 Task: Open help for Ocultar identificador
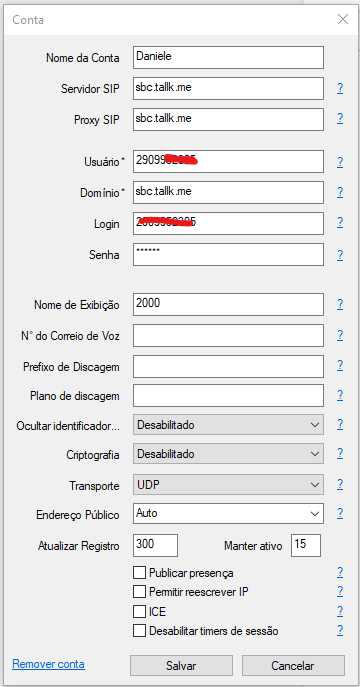[x=340, y=425]
